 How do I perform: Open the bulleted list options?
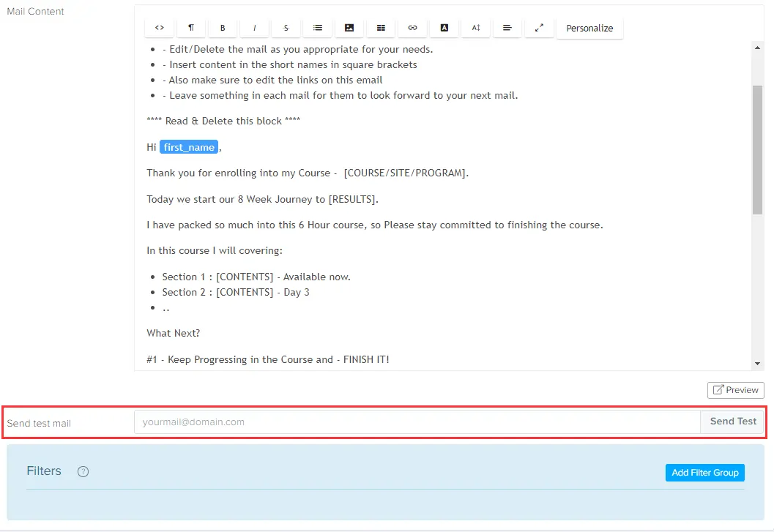(317, 28)
